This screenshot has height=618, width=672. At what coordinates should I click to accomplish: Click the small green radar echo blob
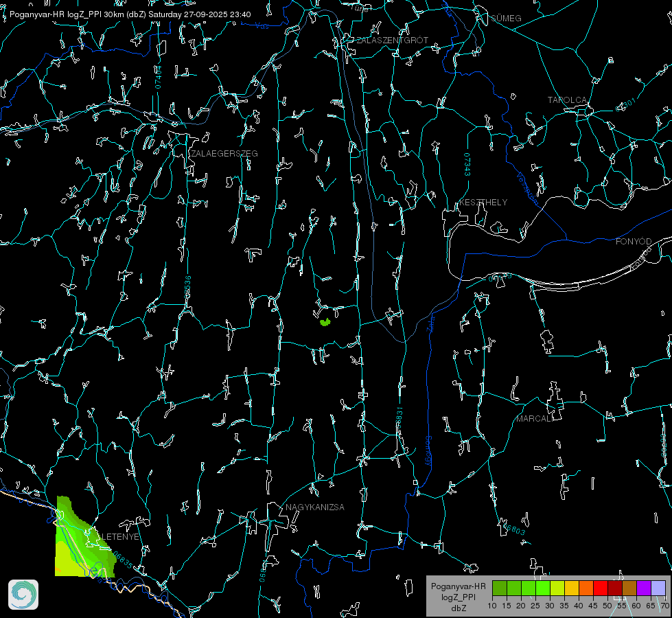325,322
